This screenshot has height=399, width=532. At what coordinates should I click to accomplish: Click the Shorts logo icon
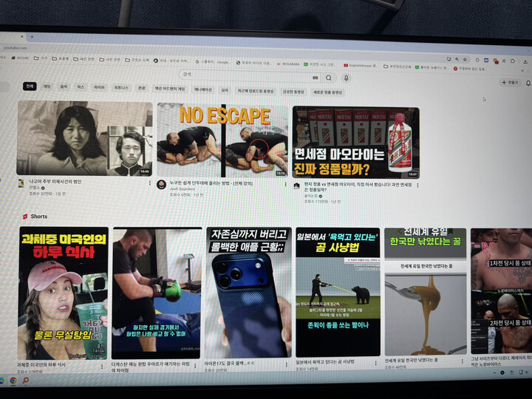tap(24, 216)
